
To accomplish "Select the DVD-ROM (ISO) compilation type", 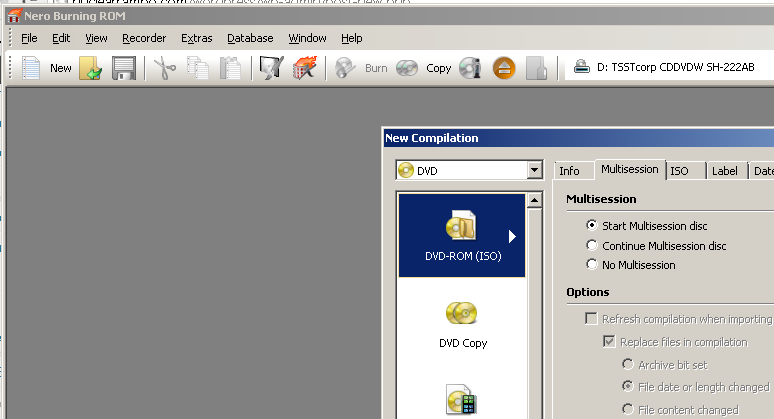I will click(462, 235).
